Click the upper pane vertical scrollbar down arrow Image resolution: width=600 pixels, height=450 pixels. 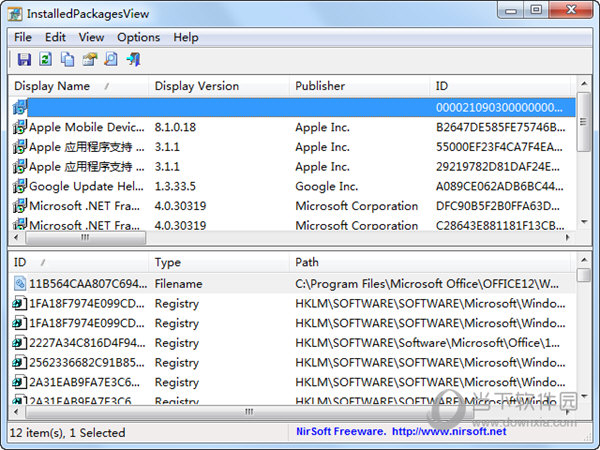[x=584, y=222]
